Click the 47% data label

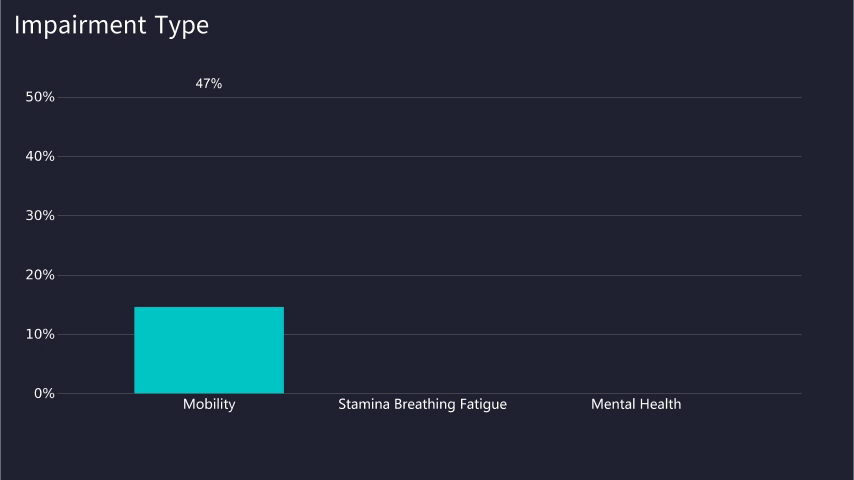[209, 84]
